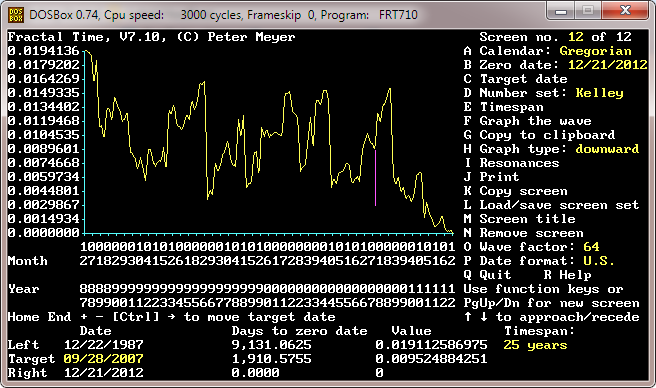Change the Wave factor: 64 value
The image size is (656, 388).
click(x=531, y=247)
